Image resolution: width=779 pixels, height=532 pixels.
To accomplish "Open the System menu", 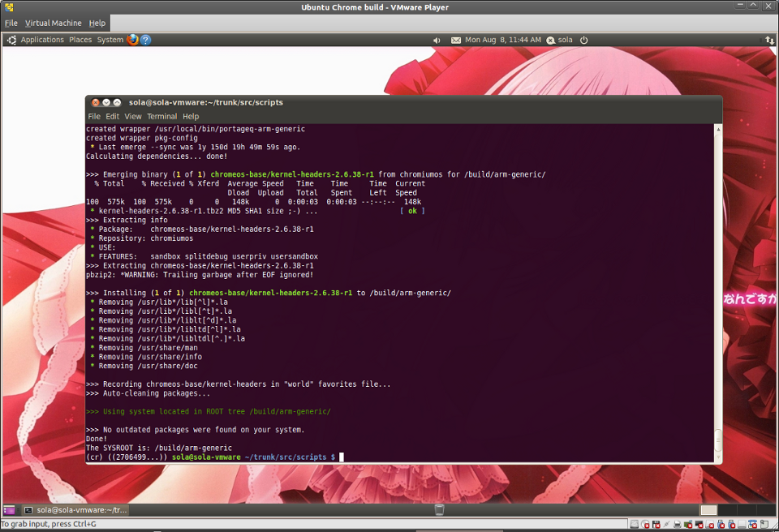I will (x=110, y=40).
